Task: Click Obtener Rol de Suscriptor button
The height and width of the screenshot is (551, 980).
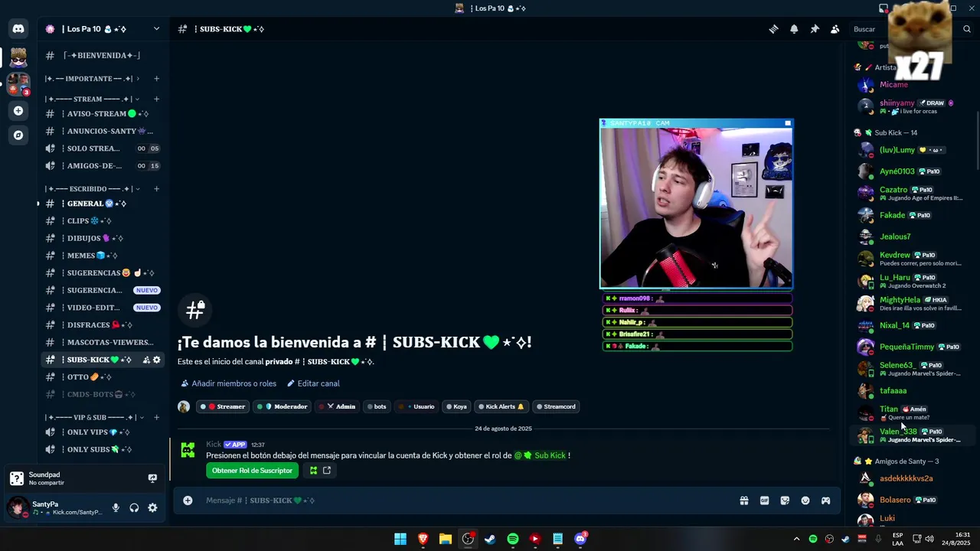Action: tap(252, 471)
